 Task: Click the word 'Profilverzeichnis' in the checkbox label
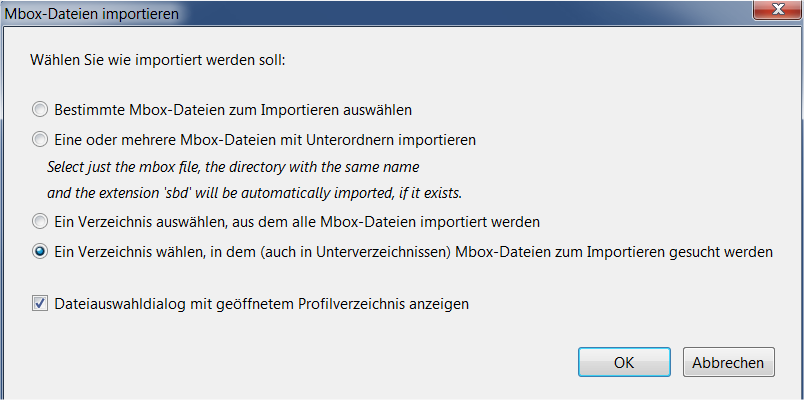pyautogui.click(x=351, y=304)
